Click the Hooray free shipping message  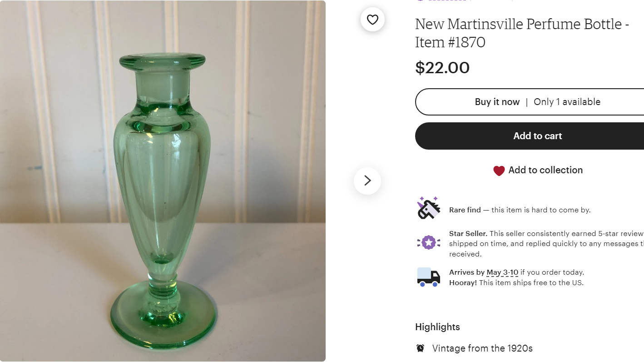516,283
